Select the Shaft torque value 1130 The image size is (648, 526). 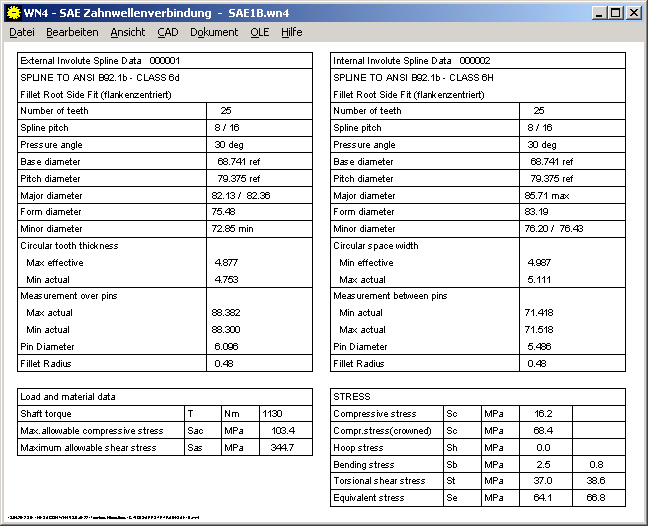[x=272, y=414]
